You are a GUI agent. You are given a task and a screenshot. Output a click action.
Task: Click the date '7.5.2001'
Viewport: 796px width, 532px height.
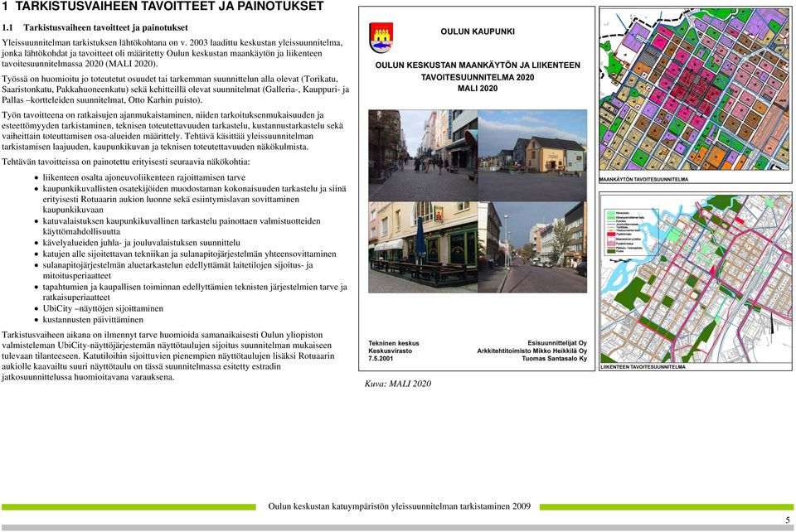pyautogui.click(x=381, y=359)
